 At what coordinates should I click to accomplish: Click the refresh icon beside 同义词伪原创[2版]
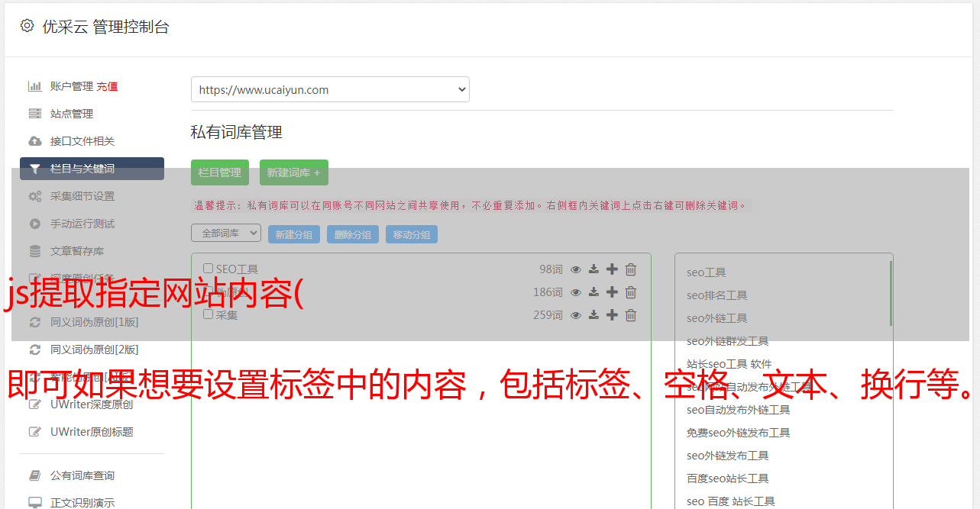[35, 350]
